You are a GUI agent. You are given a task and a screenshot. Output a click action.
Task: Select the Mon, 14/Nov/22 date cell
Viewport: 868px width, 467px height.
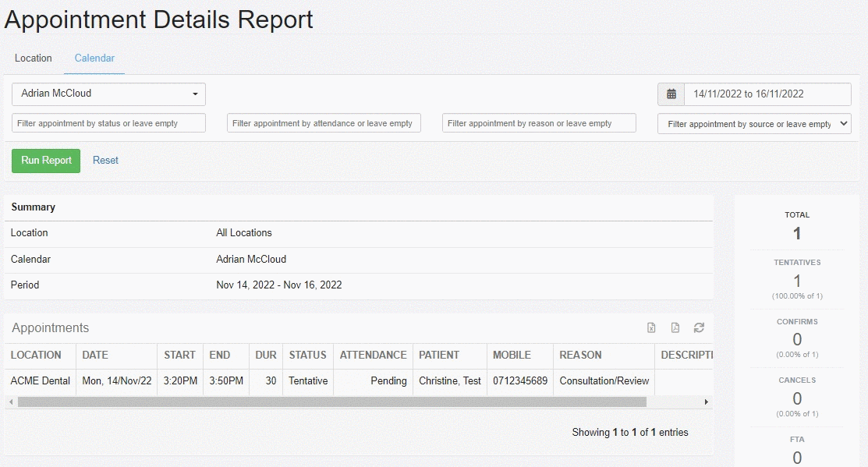(117, 381)
